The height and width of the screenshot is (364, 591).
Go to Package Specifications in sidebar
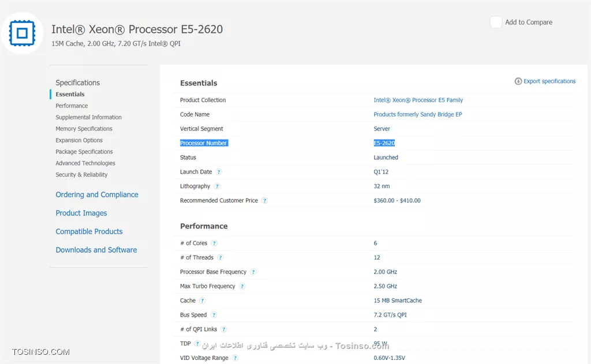(84, 152)
